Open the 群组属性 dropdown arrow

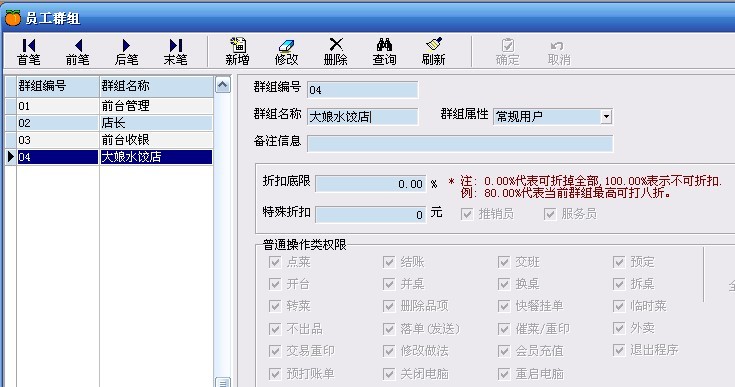[606, 116]
